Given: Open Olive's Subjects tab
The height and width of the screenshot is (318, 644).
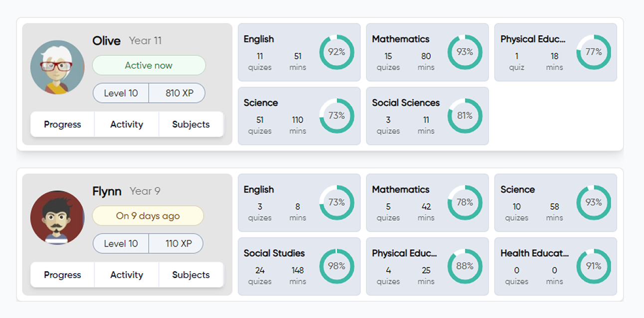Looking at the screenshot, I should click(191, 125).
